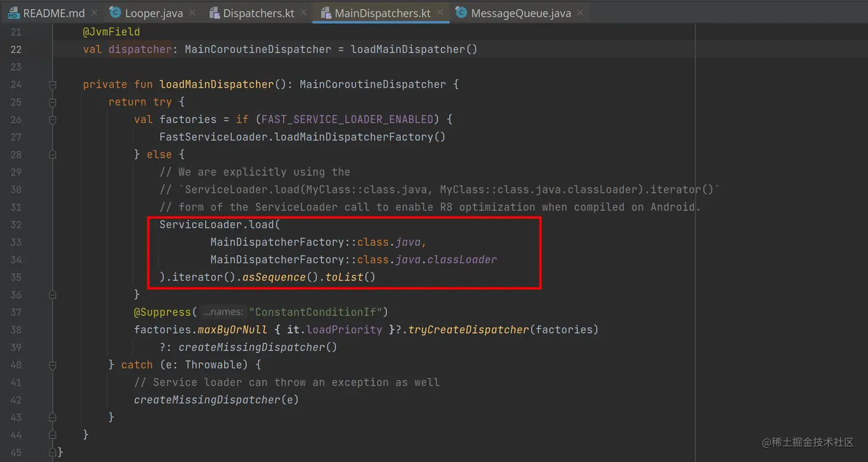Viewport: 868px width, 462px height.
Task: Collapse the if block at line 26
Action: click(x=53, y=119)
